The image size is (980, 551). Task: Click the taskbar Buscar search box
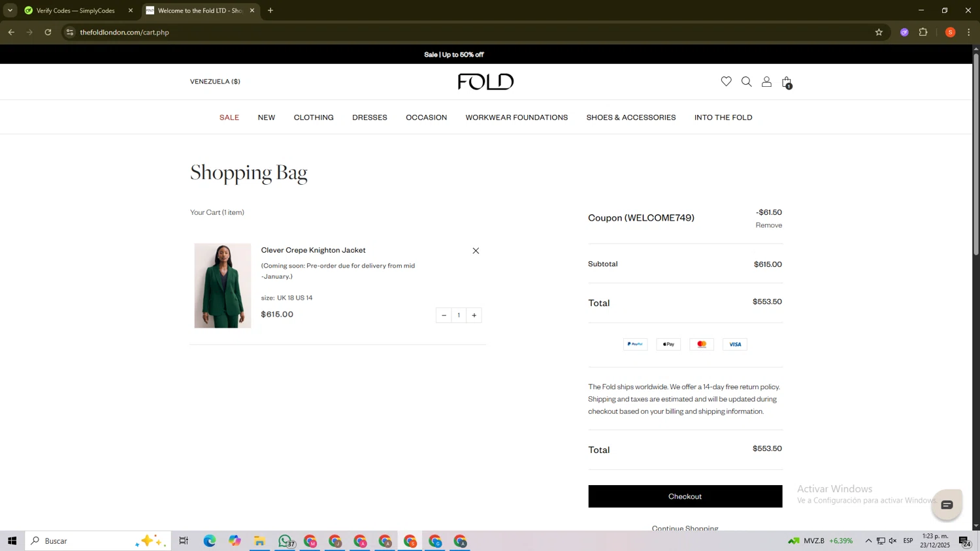98,541
